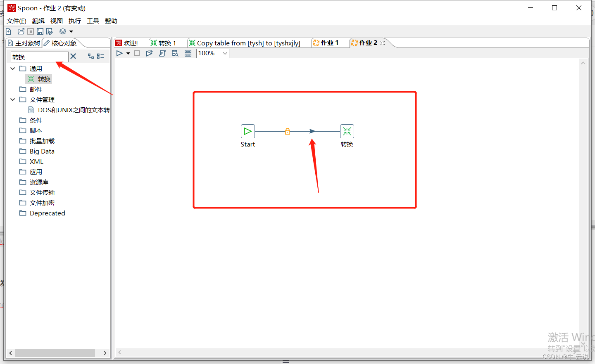Open the 执行 menu
This screenshot has height=364, width=595.
coord(75,21)
